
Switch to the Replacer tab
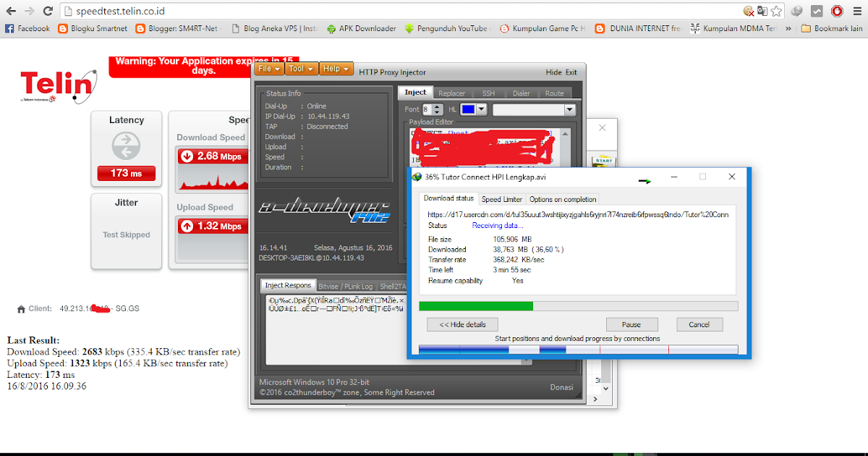point(452,93)
